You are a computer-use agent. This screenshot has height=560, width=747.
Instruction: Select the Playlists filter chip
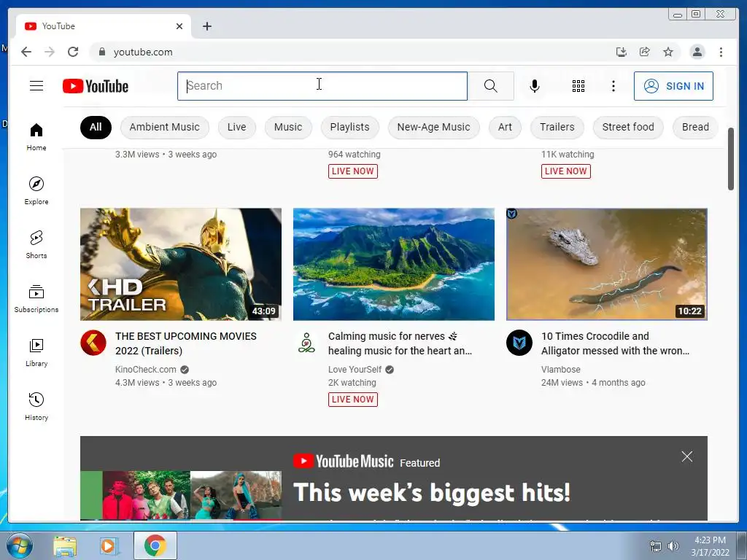point(349,127)
